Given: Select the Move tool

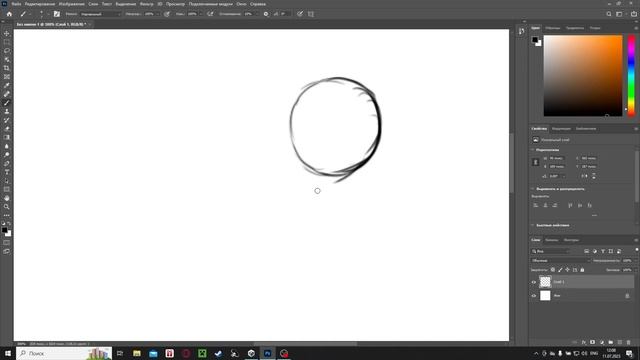Looking at the screenshot, I should point(7,33).
